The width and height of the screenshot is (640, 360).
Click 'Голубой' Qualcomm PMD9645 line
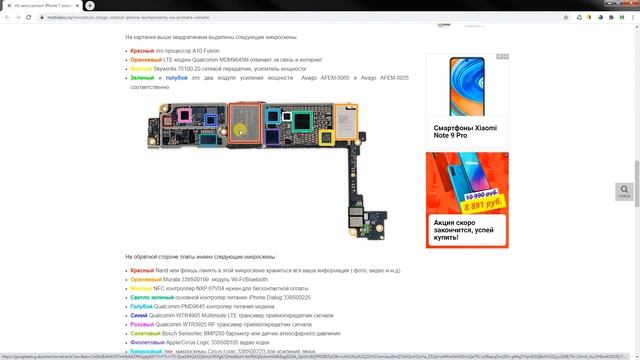pos(202,306)
